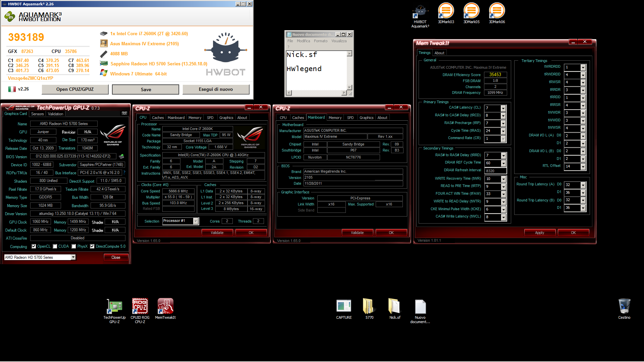Click the Italian flag language icon
Viewport: 644px width, 362px height.
point(12,89)
